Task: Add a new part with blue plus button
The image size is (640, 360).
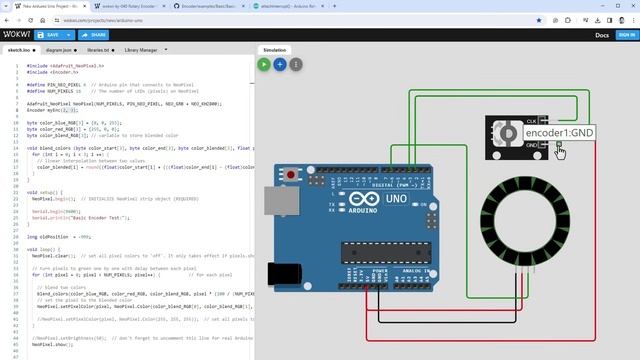Action: coord(280,64)
